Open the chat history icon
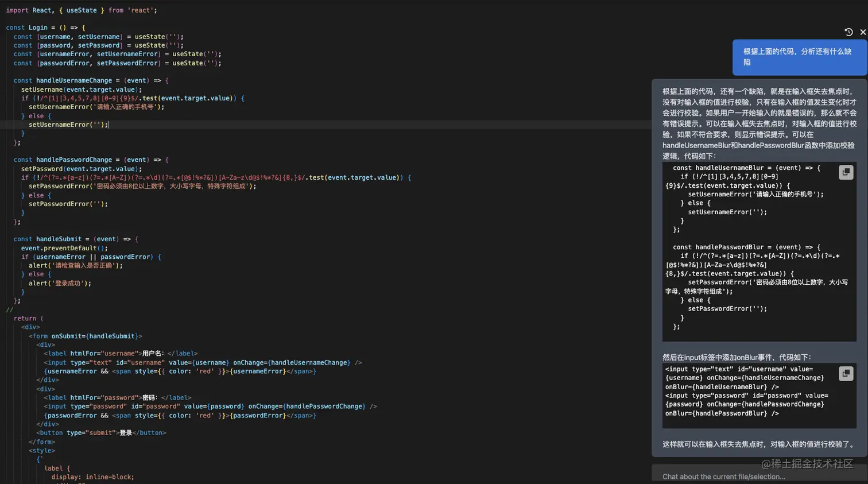The image size is (868, 484). coord(848,32)
